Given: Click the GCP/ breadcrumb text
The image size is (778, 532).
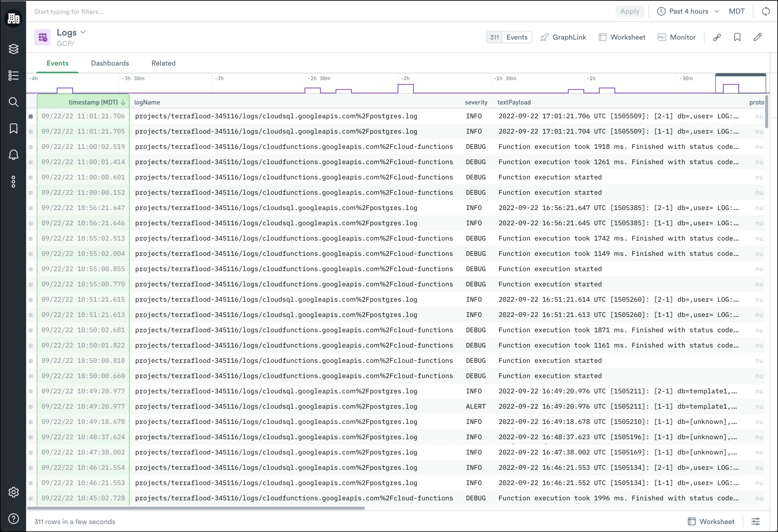Looking at the screenshot, I should 65,43.
